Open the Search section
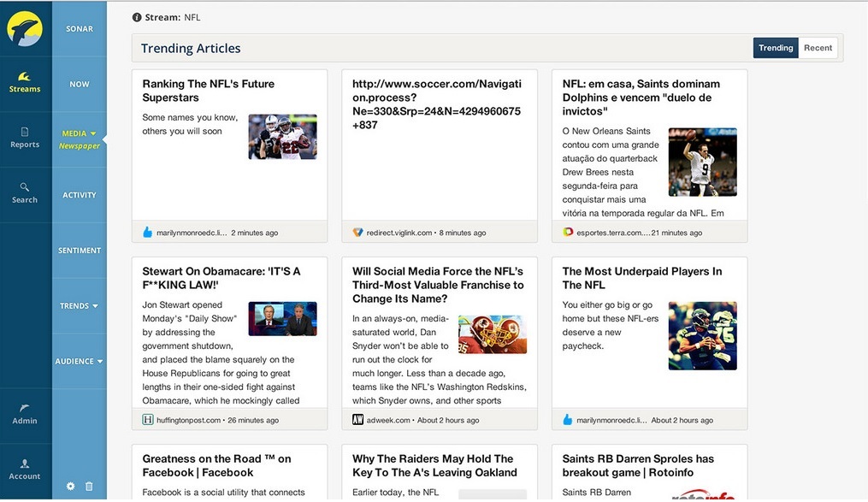The height and width of the screenshot is (502, 868). click(25, 194)
